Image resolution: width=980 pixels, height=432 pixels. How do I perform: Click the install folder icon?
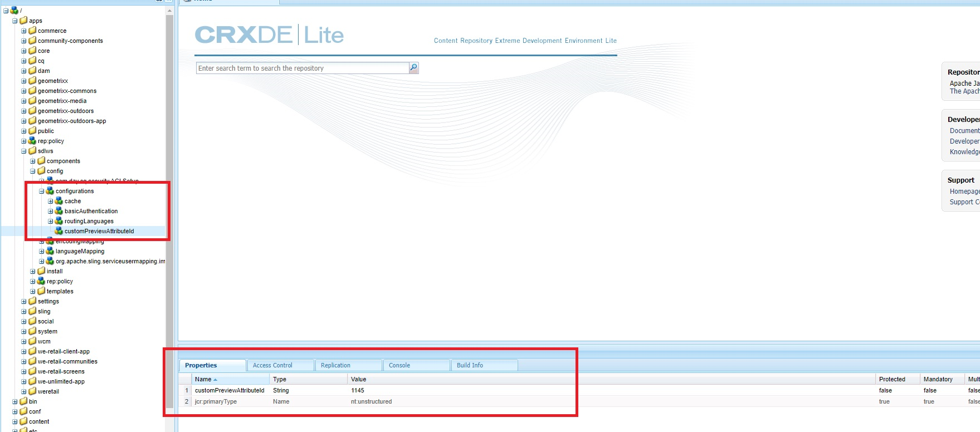pyautogui.click(x=41, y=271)
